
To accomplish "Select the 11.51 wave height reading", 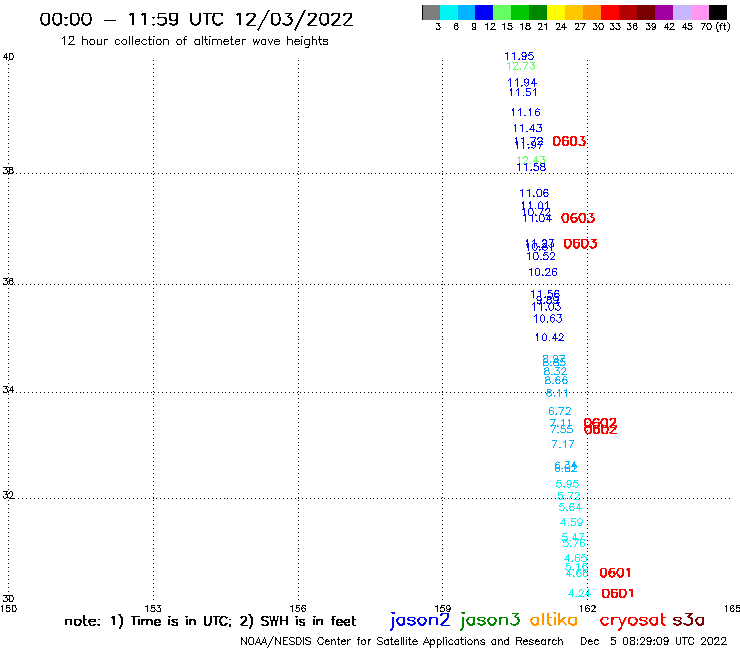I will click(x=523, y=92).
